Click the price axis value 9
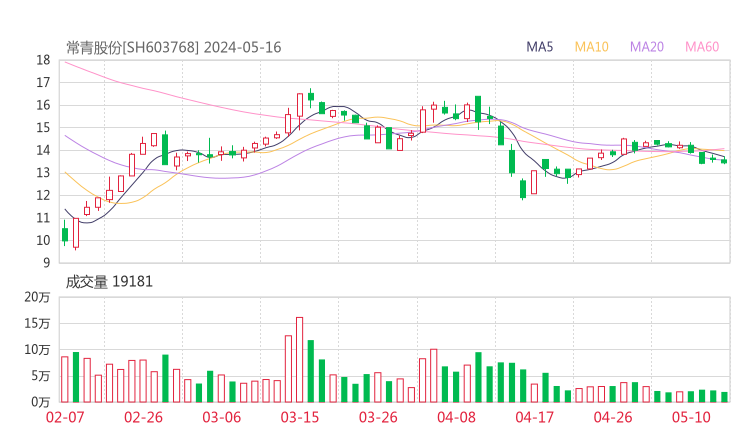 pos(47,263)
